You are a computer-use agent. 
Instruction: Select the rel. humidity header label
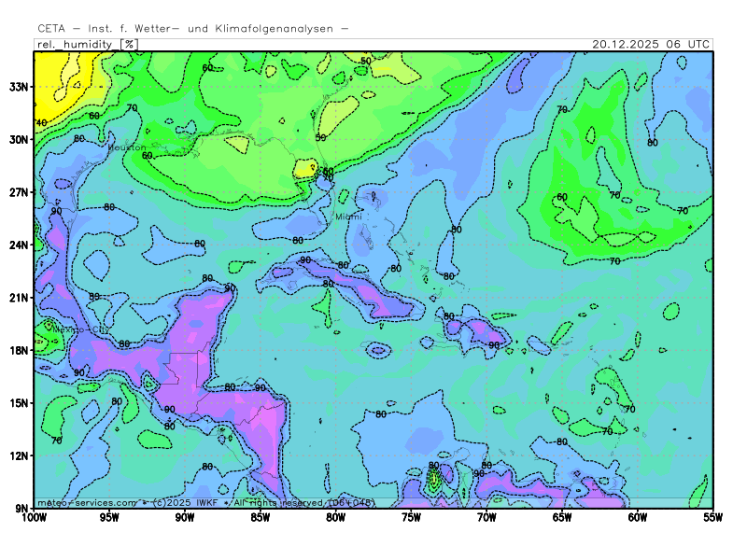[x=76, y=44]
